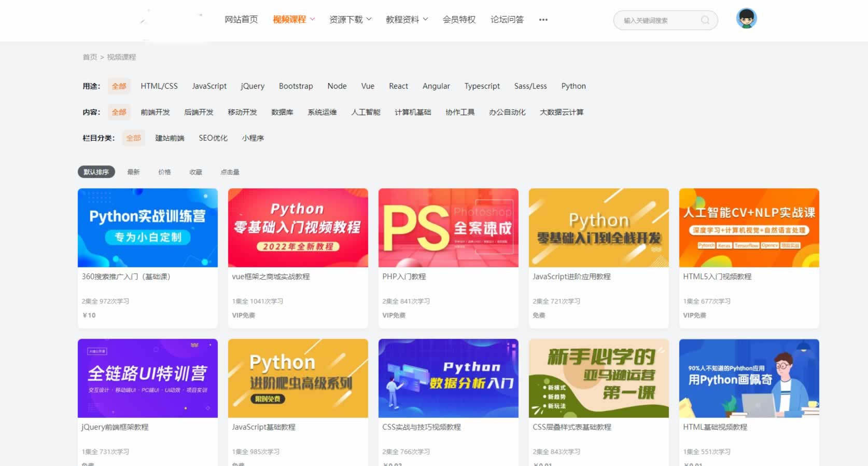Expand the 教程资料 dropdown menu
The width and height of the screenshot is (868, 466).
click(x=407, y=20)
